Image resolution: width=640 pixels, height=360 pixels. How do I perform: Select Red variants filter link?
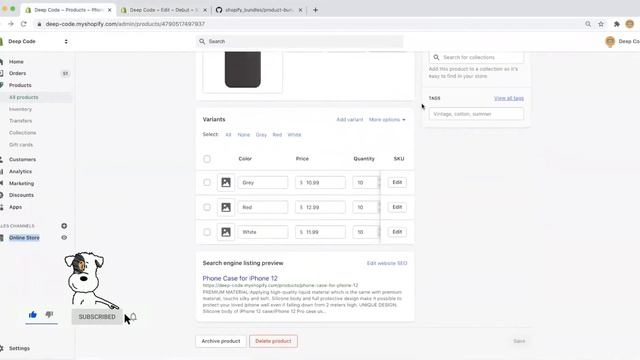click(x=277, y=135)
